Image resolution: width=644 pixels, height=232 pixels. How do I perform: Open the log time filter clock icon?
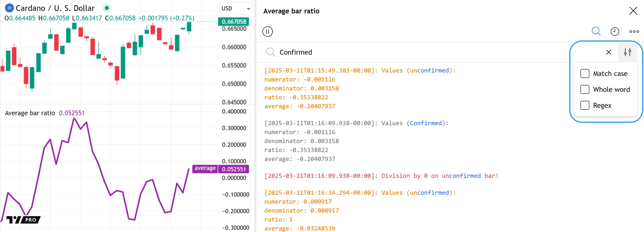pyautogui.click(x=614, y=32)
